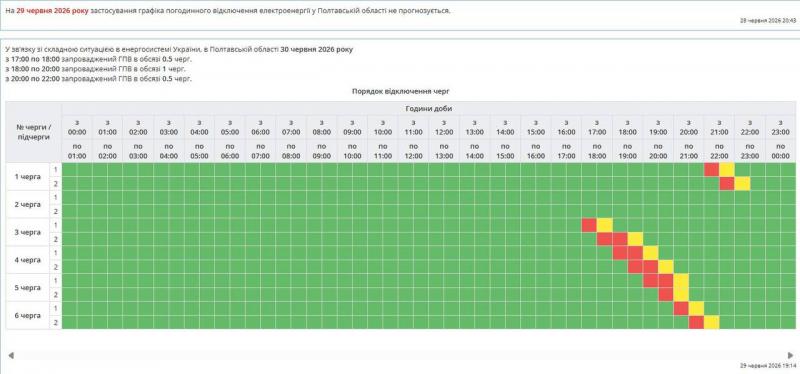Click the left scroll arrow below the table
The height and width of the screenshot is (374, 800).
point(11,355)
